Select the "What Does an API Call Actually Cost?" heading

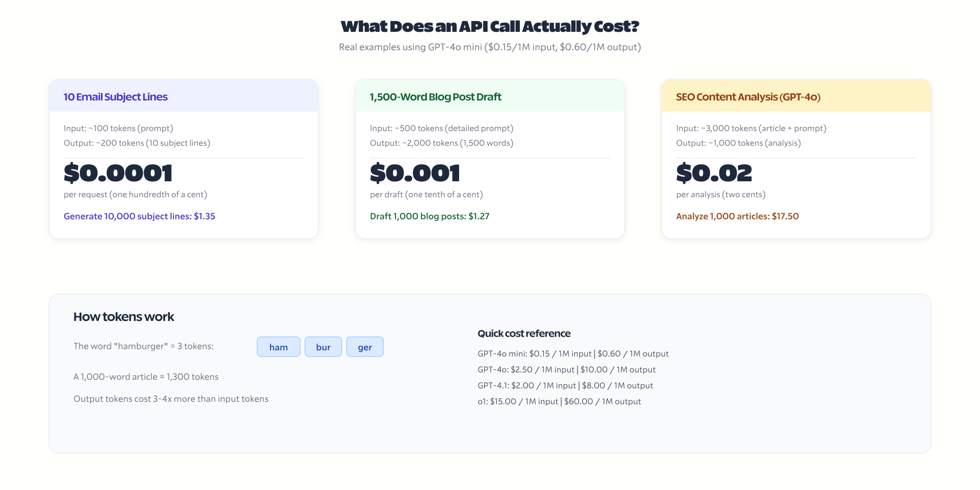coord(490,26)
